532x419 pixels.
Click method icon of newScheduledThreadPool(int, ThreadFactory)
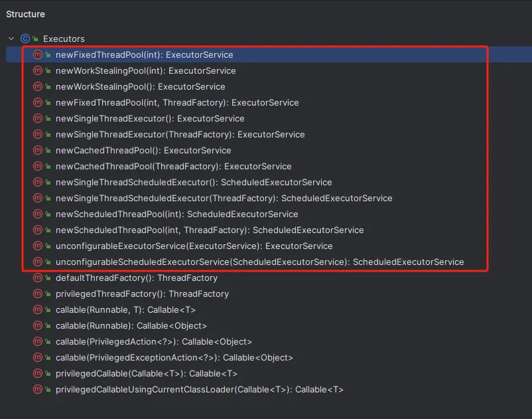[x=38, y=230]
